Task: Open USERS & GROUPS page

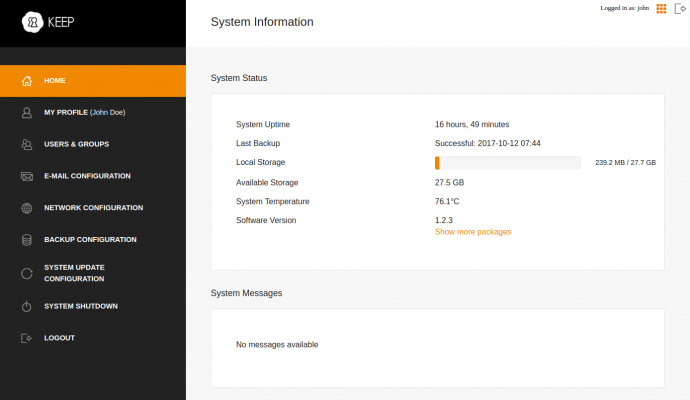Action: (x=93, y=144)
